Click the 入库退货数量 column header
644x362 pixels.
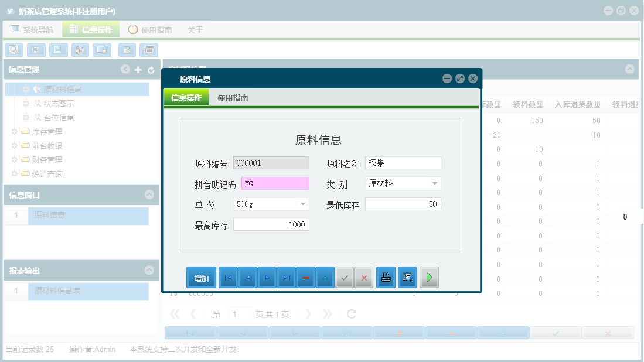577,105
